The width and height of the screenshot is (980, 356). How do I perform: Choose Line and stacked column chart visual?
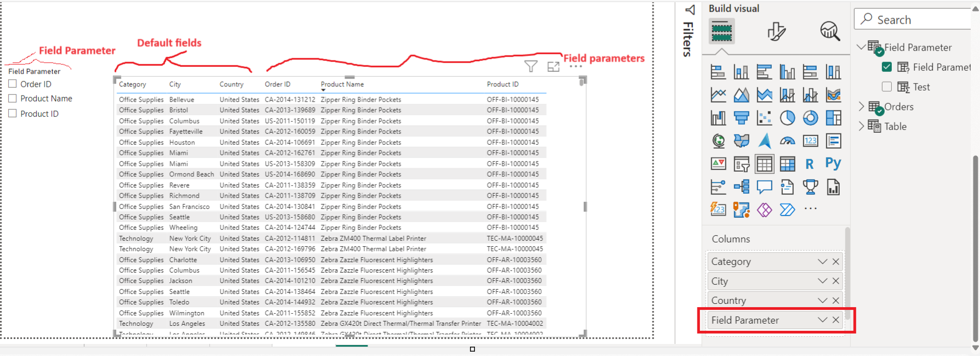coord(787,95)
